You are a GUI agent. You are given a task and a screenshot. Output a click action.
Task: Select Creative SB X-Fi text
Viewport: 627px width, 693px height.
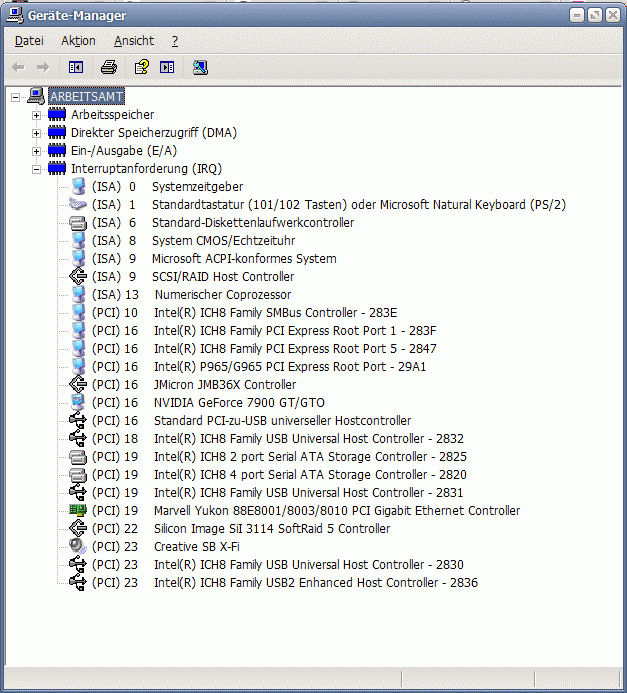(x=197, y=547)
